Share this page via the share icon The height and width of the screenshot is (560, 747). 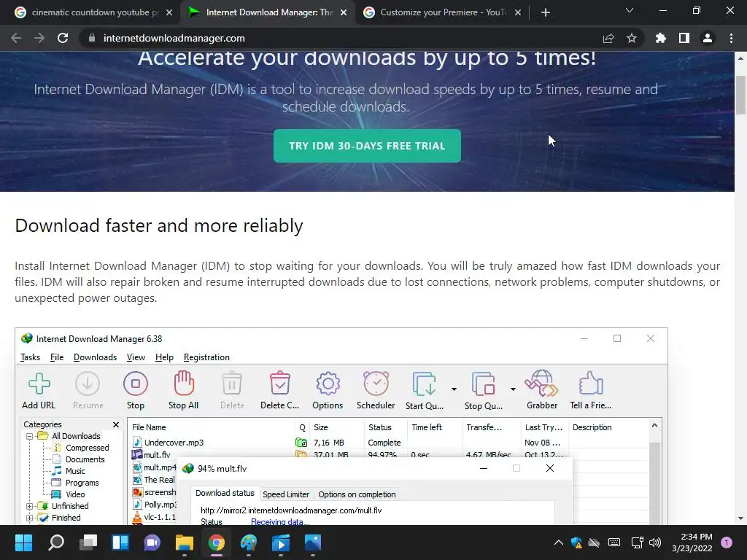(x=608, y=38)
